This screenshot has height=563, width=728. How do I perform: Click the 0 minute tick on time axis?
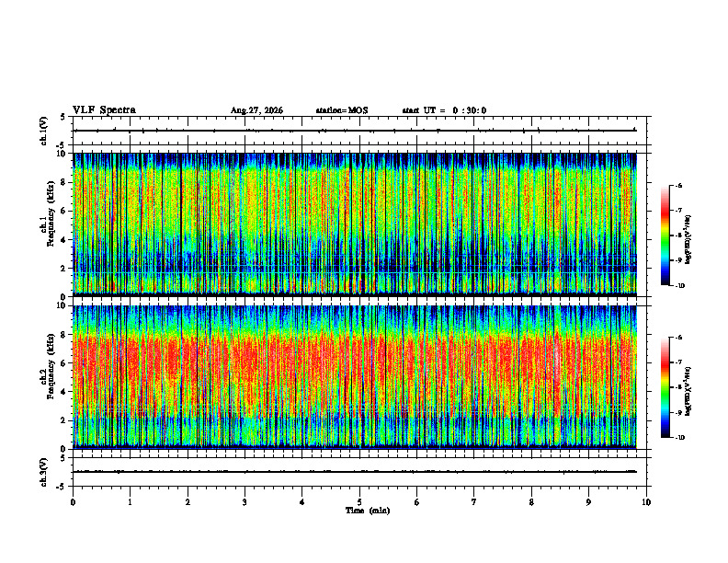click(x=73, y=502)
